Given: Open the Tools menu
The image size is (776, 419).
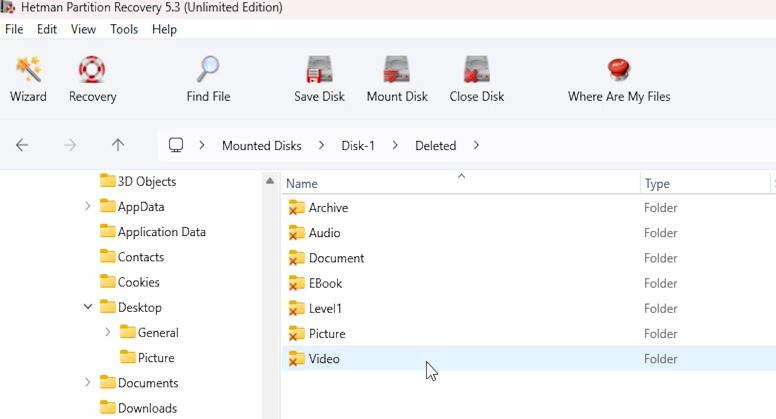Looking at the screenshot, I should coord(124,29).
